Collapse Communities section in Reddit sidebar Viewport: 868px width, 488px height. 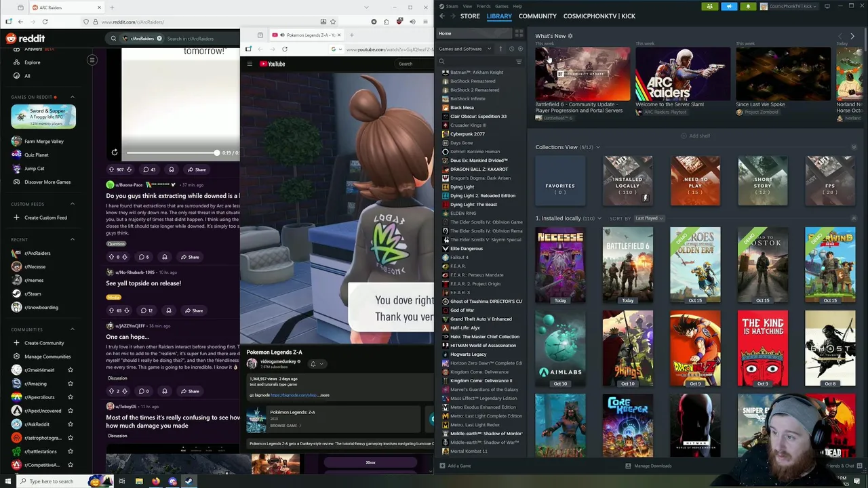pos(73,329)
